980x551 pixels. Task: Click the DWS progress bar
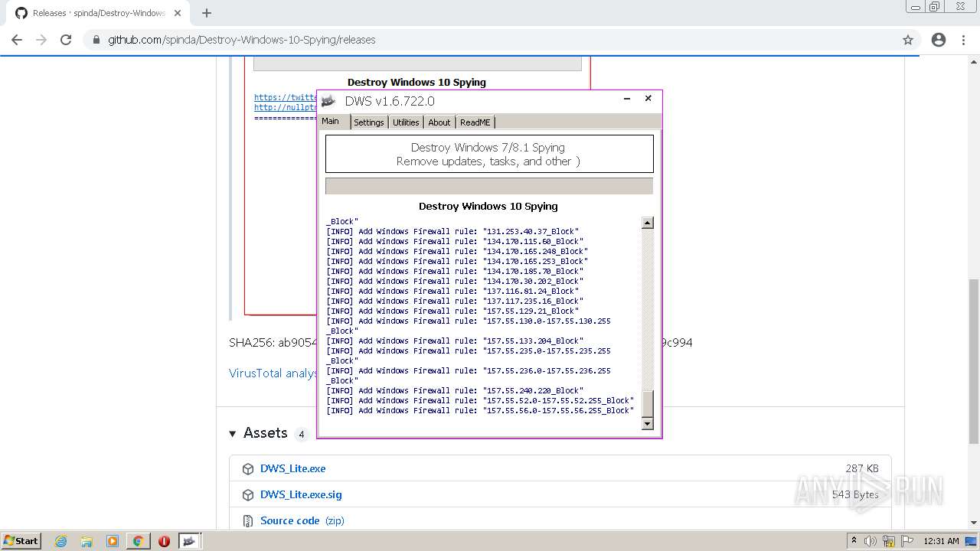coord(489,186)
